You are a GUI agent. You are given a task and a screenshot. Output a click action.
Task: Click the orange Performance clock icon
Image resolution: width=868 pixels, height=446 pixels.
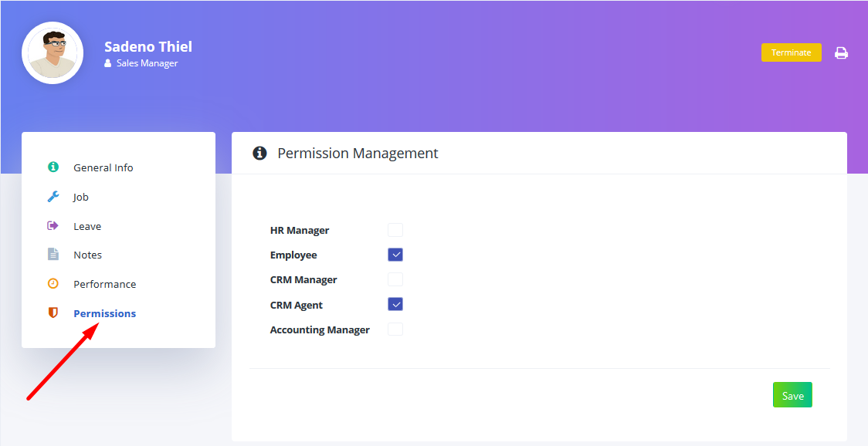pyautogui.click(x=53, y=284)
